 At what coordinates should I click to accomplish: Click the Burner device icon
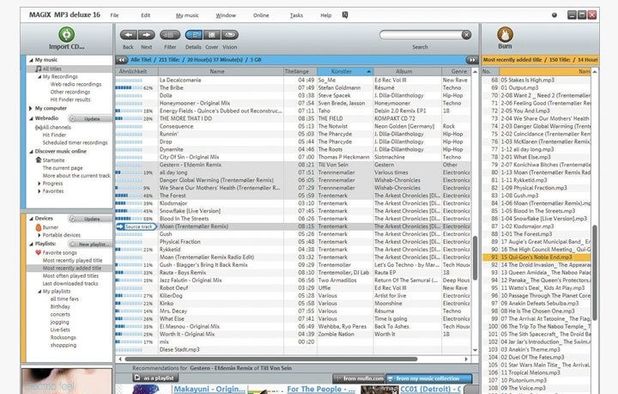click(38, 227)
